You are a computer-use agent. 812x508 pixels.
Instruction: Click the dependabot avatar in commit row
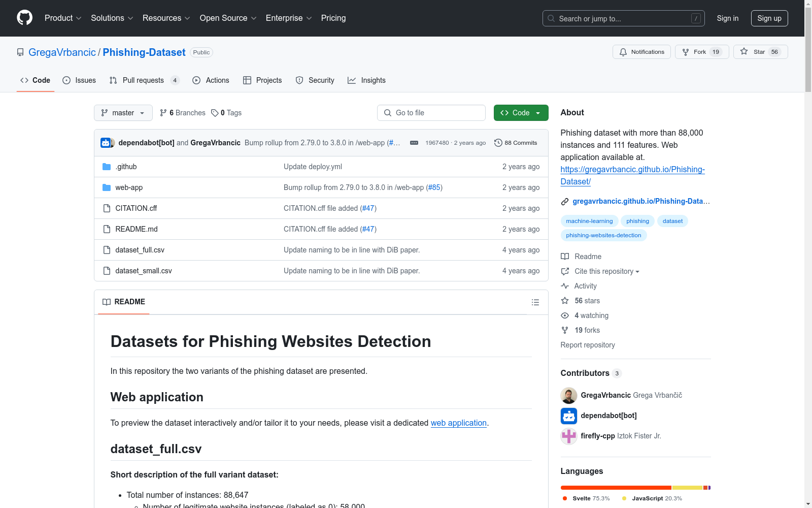tap(105, 143)
